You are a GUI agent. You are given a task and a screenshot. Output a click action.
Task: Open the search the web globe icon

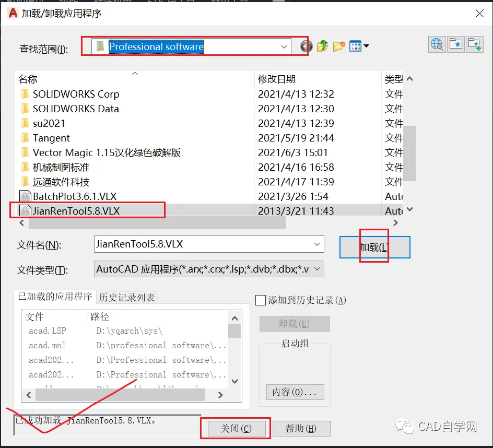tap(437, 44)
